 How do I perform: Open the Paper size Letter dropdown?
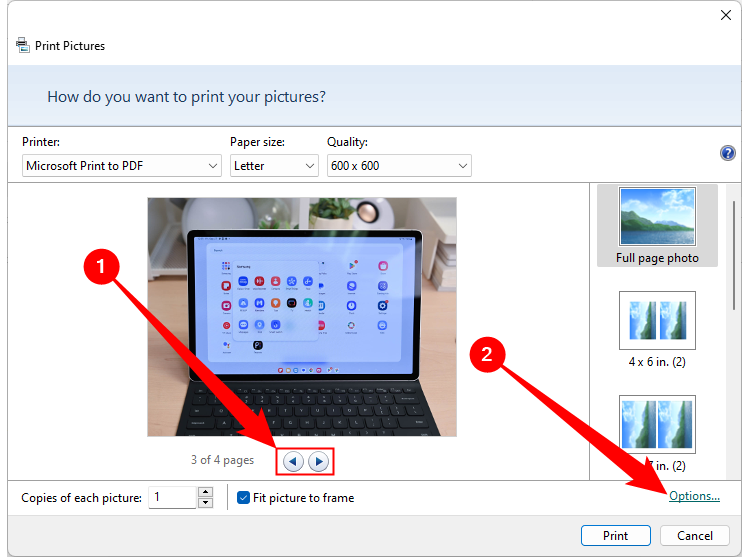[x=274, y=165]
